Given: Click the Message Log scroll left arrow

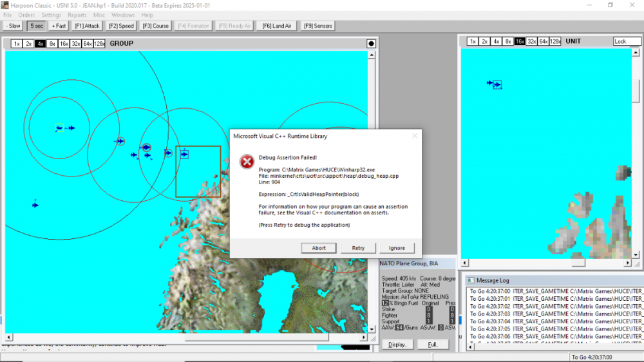Looking at the screenshot, I should (471, 347).
